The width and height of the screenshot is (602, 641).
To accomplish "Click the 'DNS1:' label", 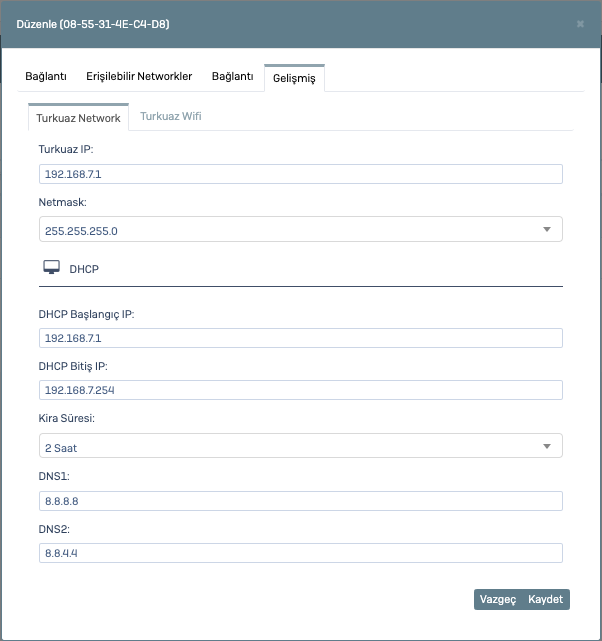I will [x=54, y=476].
